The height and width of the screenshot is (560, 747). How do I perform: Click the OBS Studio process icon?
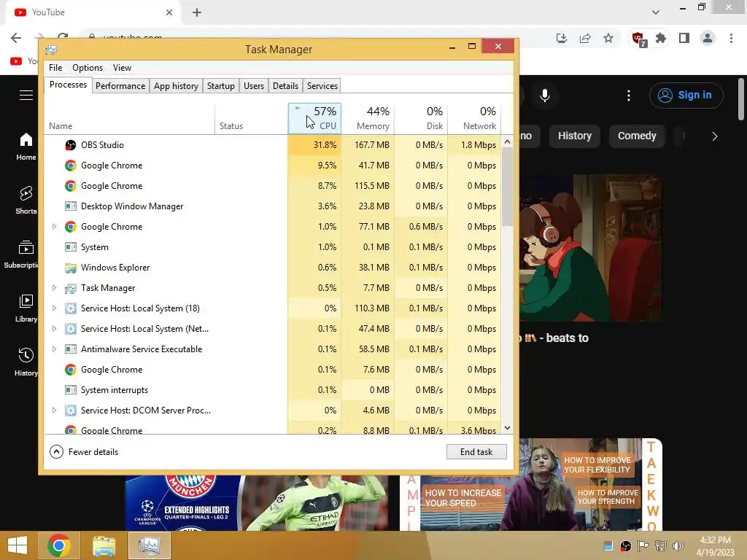(x=71, y=145)
